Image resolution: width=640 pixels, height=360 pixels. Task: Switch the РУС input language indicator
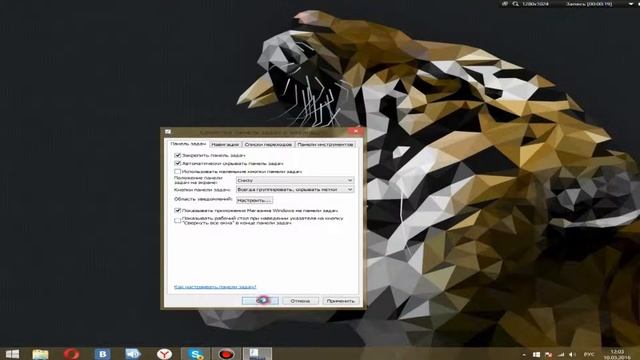(589, 355)
